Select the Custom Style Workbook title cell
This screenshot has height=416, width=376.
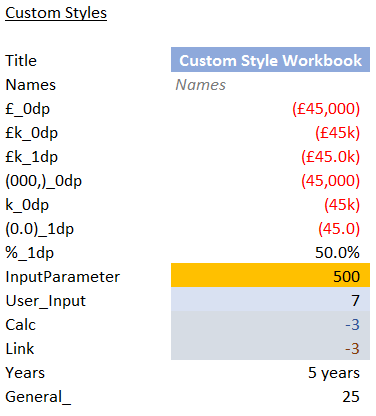pos(270,60)
